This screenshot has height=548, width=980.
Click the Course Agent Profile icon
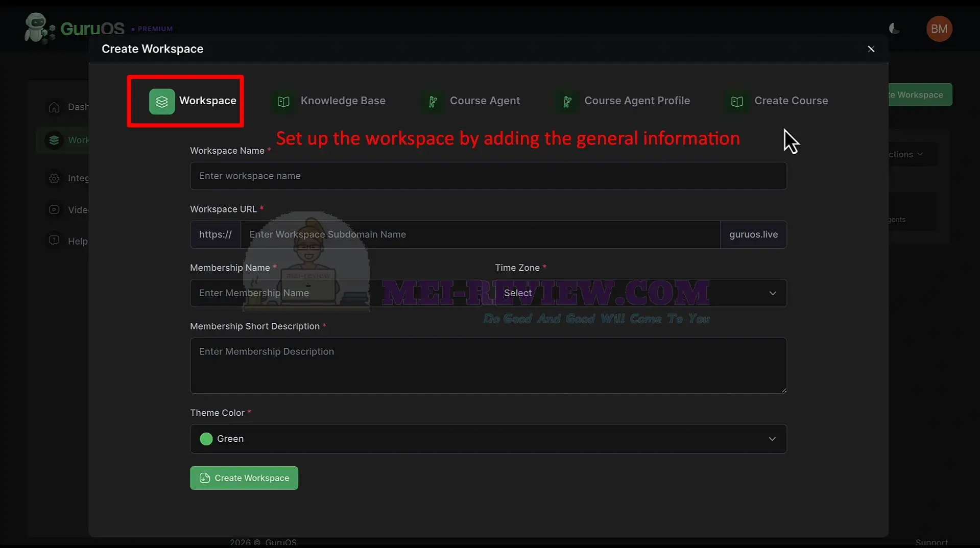(x=567, y=102)
